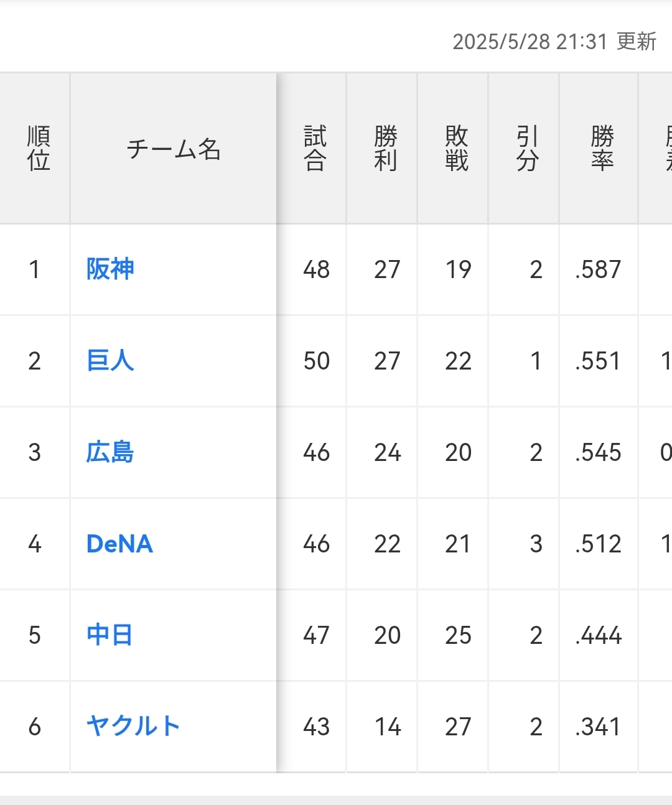The image size is (672, 805).
Task: Go to the 中日 team page
Action: pos(110,635)
